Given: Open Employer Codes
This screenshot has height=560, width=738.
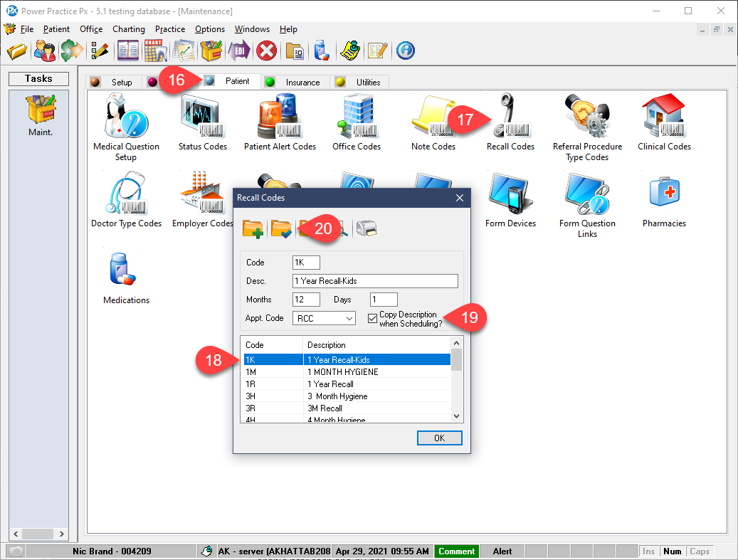Looking at the screenshot, I should click(202, 199).
